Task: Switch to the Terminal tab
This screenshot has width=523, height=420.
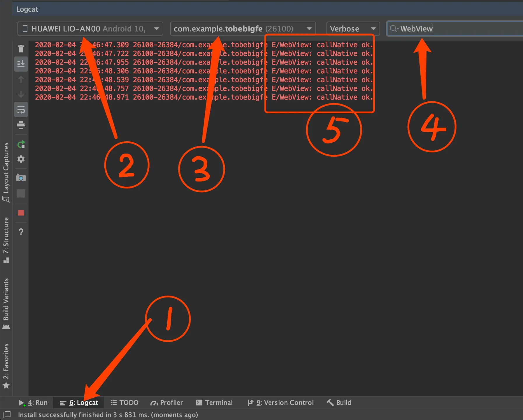Action: 214,403
